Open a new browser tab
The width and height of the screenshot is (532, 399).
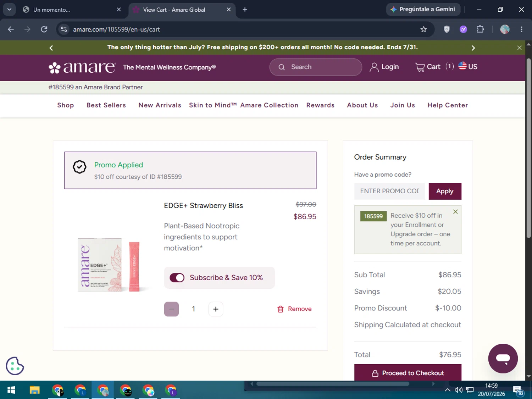pyautogui.click(x=245, y=10)
